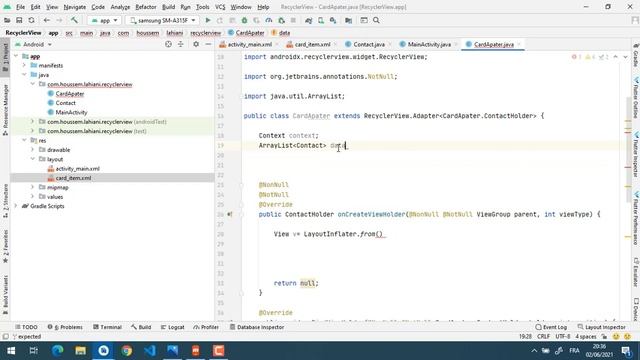This screenshot has width=640, height=360.
Task: Expand the mipmap folder
Action: tap(32, 187)
